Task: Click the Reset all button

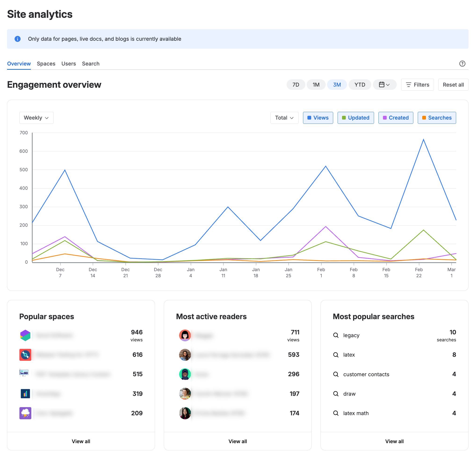Action: pos(453,84)
